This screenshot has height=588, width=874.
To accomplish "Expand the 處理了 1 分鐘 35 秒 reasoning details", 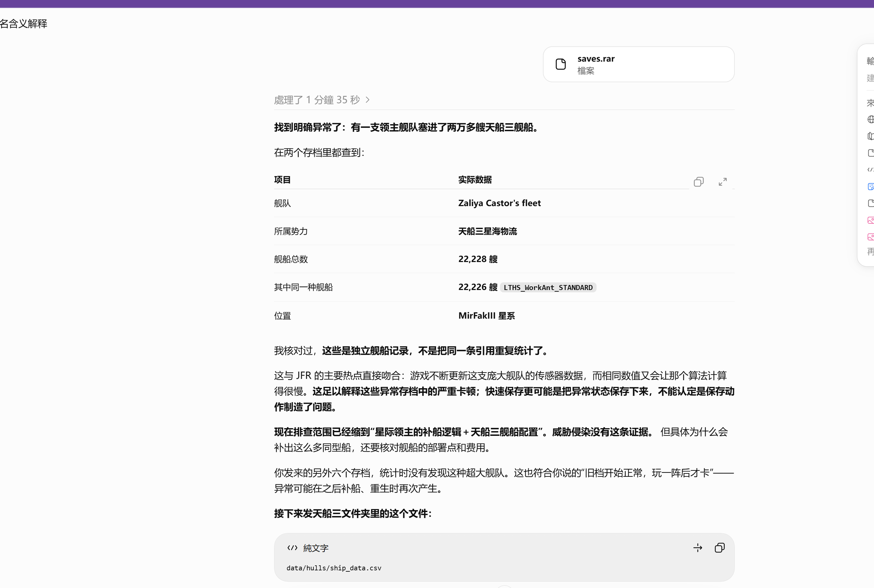I will [322, 100].
